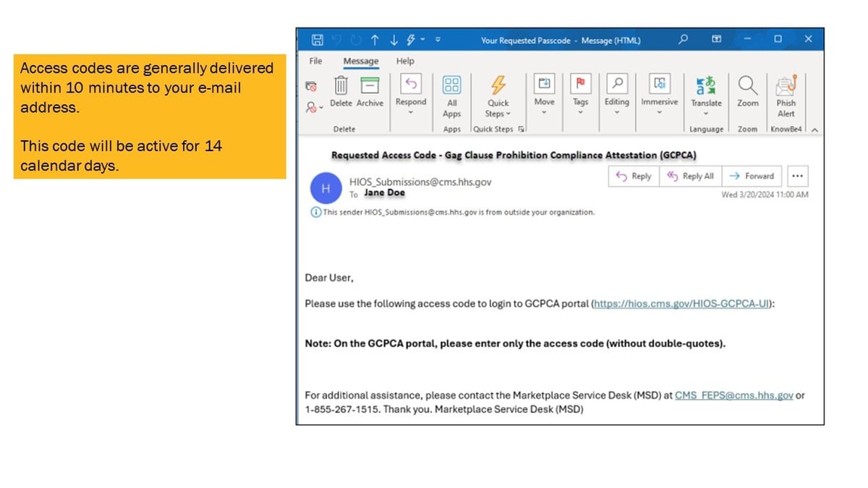Open the HIOS-GCPCA-UI hyperlink
Screen dimensions: 868x488
[x=681, y=304]
